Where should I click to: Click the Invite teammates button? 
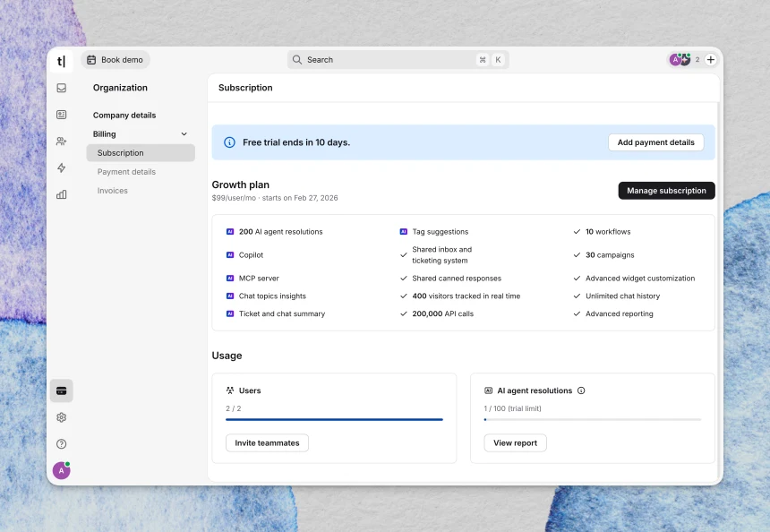point(267,443)
